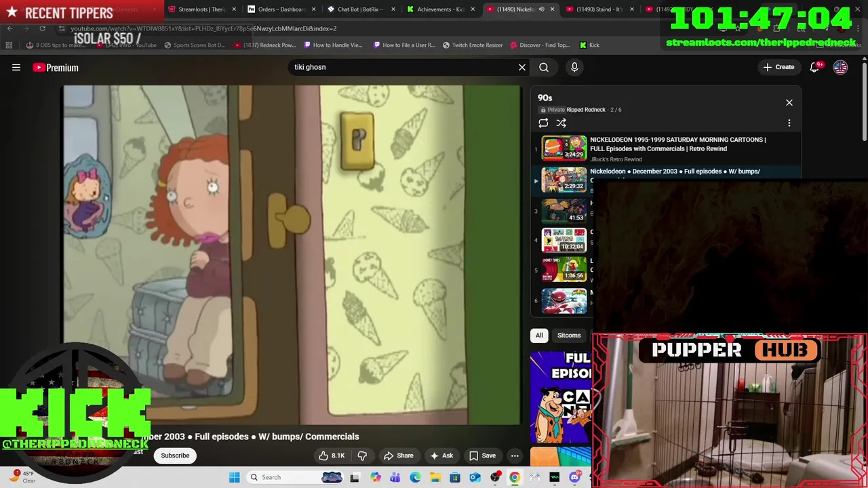Play the 41:53 playlist video
This screenshot has width=868, height=488.
[x=564, y=210]
